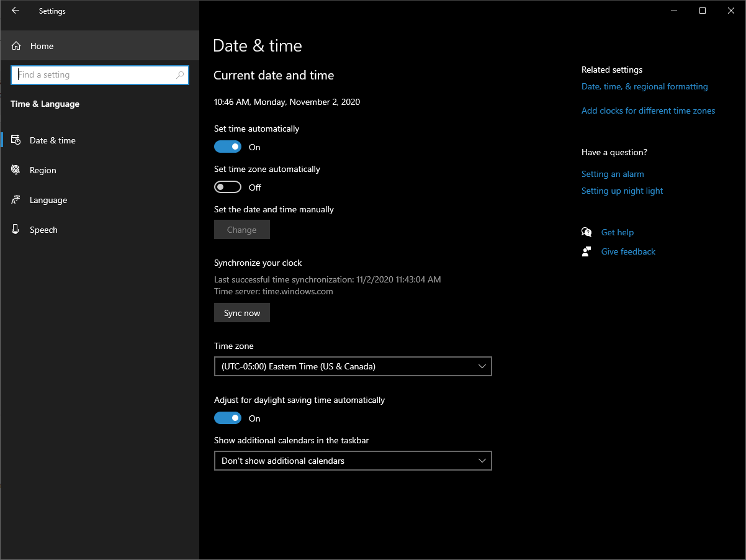Click the Language character icon
The image size is (746, 560).
click(x=16, y=200)
